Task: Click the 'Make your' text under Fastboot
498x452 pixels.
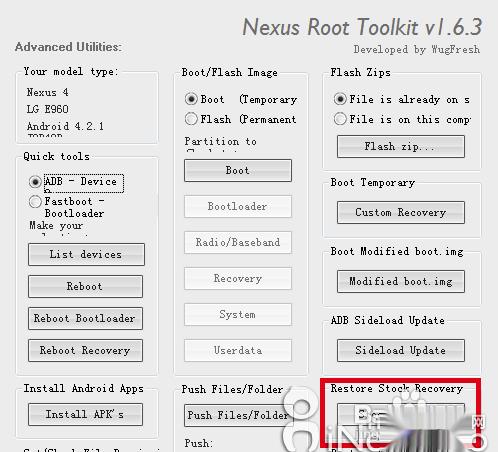Action: click(56, 226)
